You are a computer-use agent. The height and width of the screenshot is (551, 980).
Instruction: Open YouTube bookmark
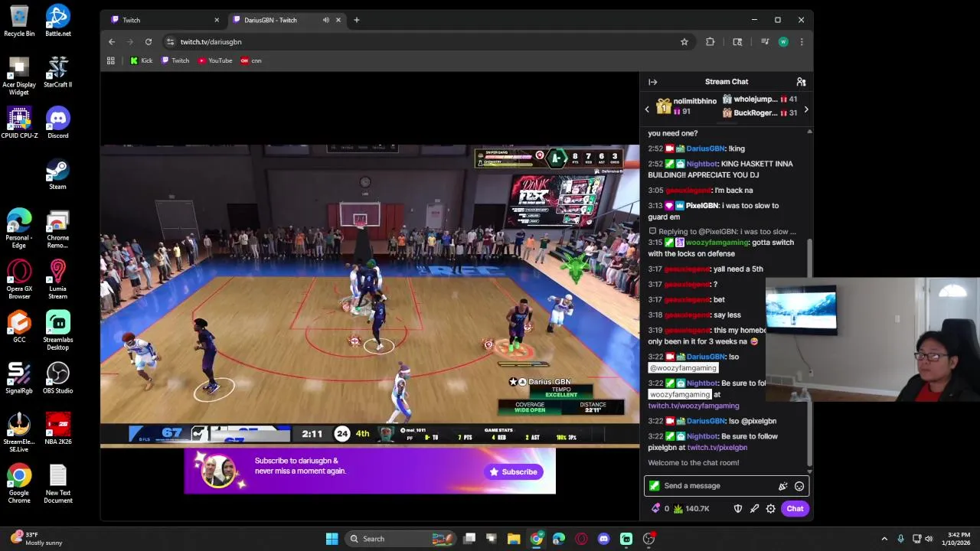click(215, 60)
